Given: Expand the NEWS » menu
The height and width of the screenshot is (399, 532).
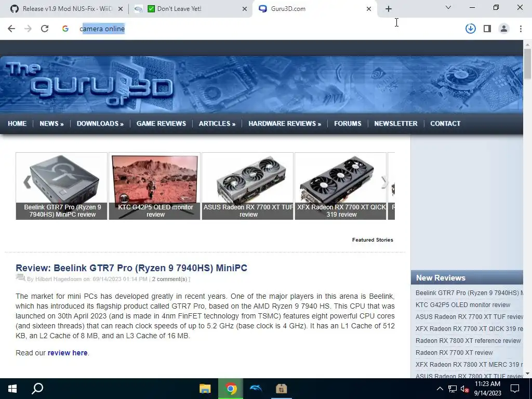Looking at the screenshot, I should [x=51, y=124].
